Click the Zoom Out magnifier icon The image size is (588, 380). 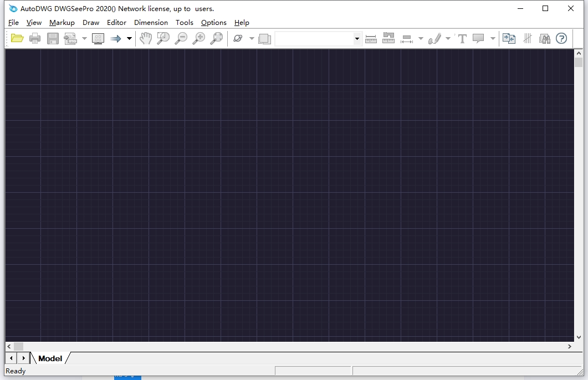(x=181, y=38)
